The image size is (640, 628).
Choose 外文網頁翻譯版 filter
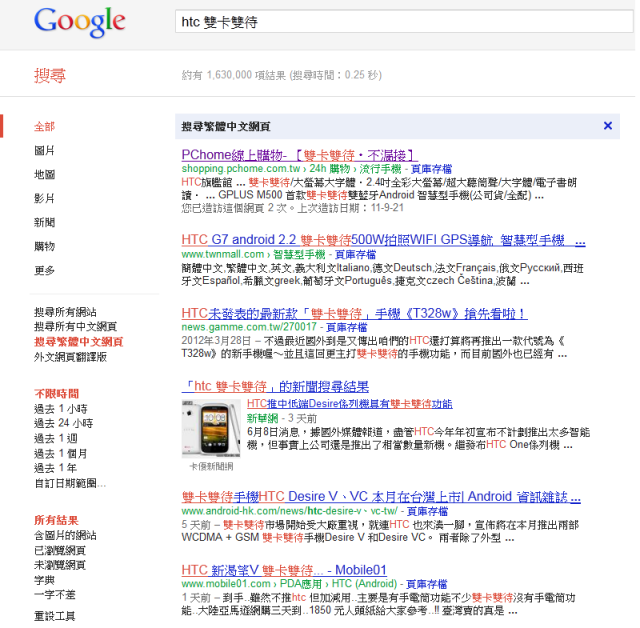[x=70, y=357]
